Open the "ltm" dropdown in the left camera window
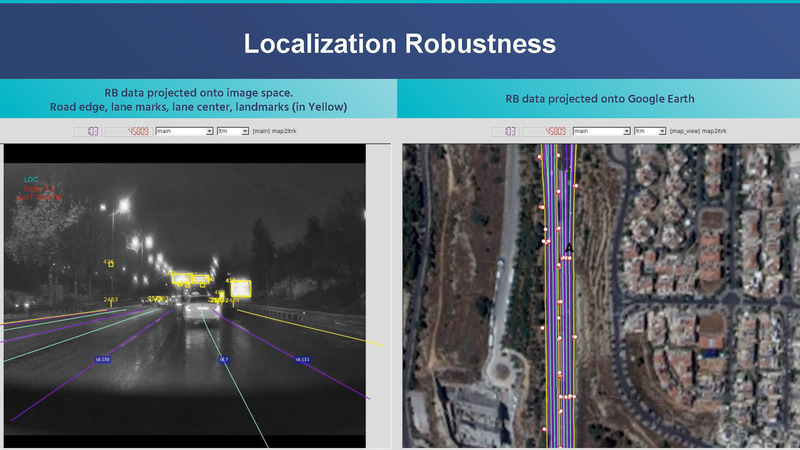The height and width of the screenshot is (450, 800). tap(233, 131)
